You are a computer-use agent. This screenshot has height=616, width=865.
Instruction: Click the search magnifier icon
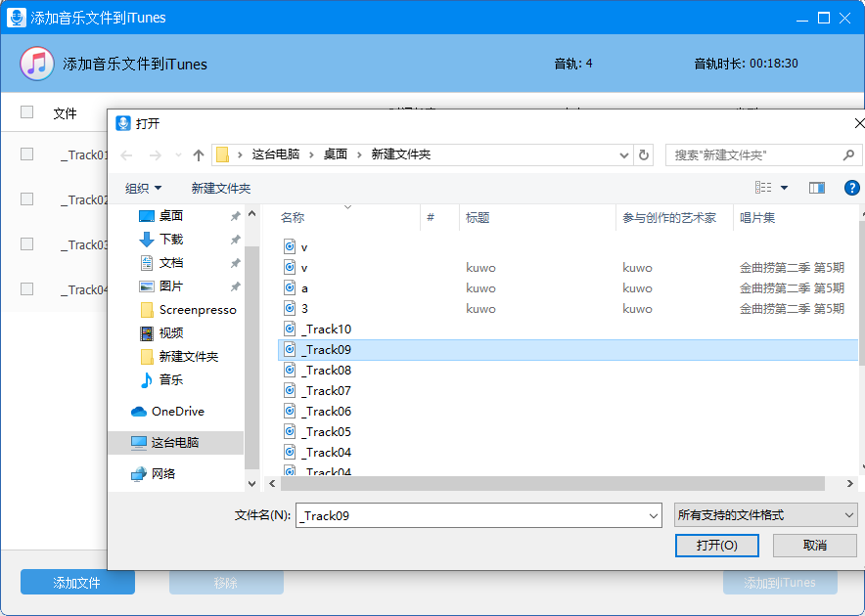coord(848,154)
